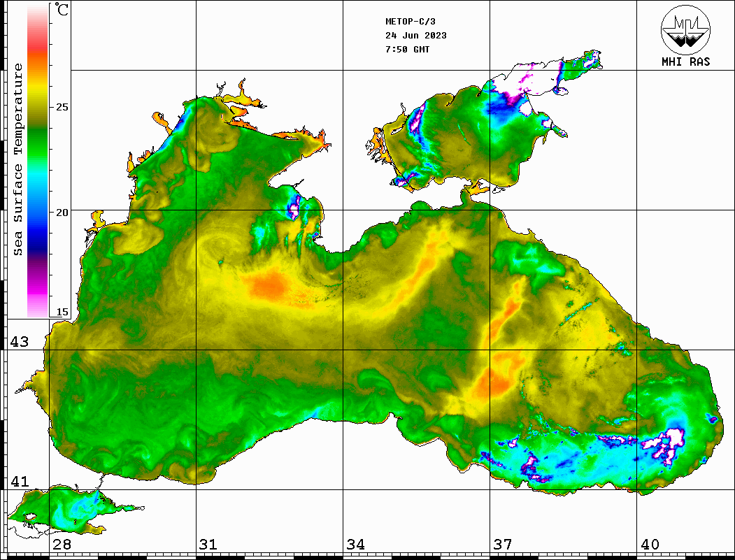The image size is (735, 560).
Task: Click latitude label 41
Action: pos(20,482)
